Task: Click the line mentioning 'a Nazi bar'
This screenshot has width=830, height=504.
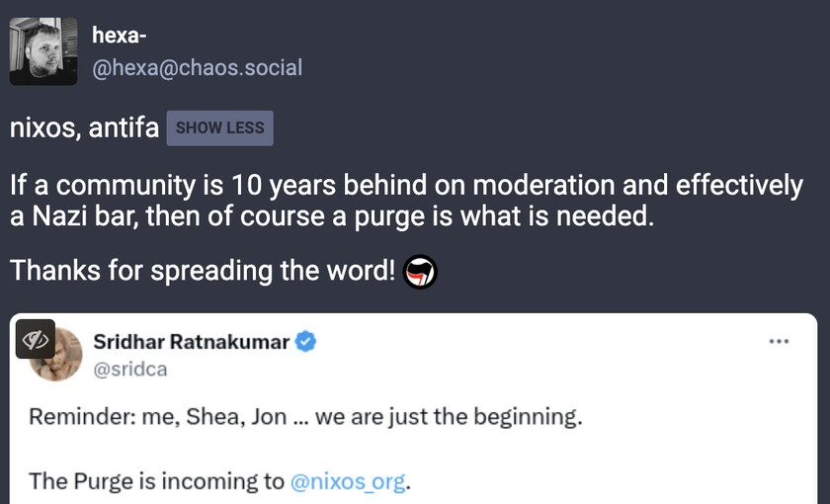Action: click(x=332, y=216)
